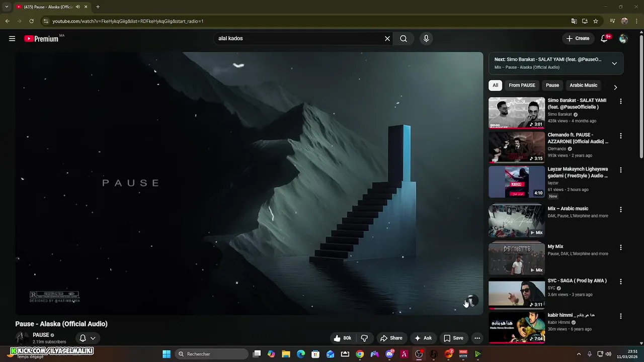The width and height of the screenshot is (644, 362).
Task: Open the tab search dropdown arrow
Action: point(7,7)
